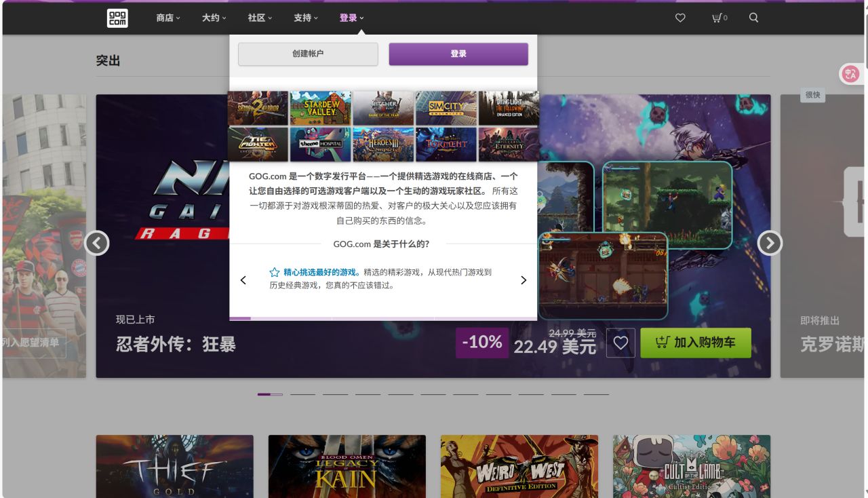This screenshot has height=498, width=868.
Task: Show next info slide in login popup
Action: click(x=524, y=280)
